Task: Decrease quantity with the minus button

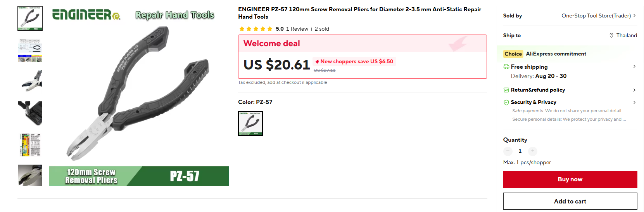Action: point(508,151)
